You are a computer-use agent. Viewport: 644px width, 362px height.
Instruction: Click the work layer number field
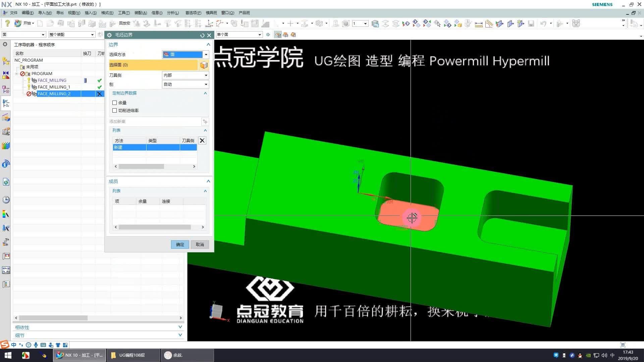coord(360,23)
